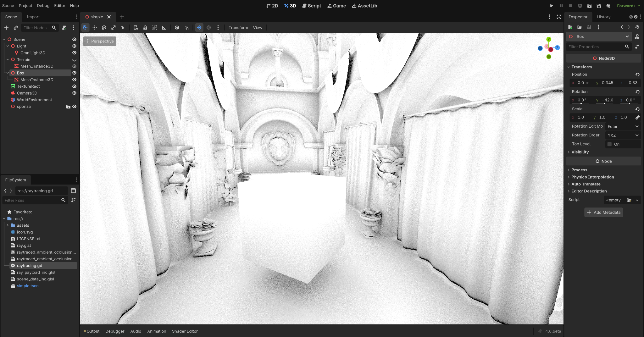The width and height of the screenshot is (644, 337).
Task: Open property tools options icon
Action: (637, 47)
